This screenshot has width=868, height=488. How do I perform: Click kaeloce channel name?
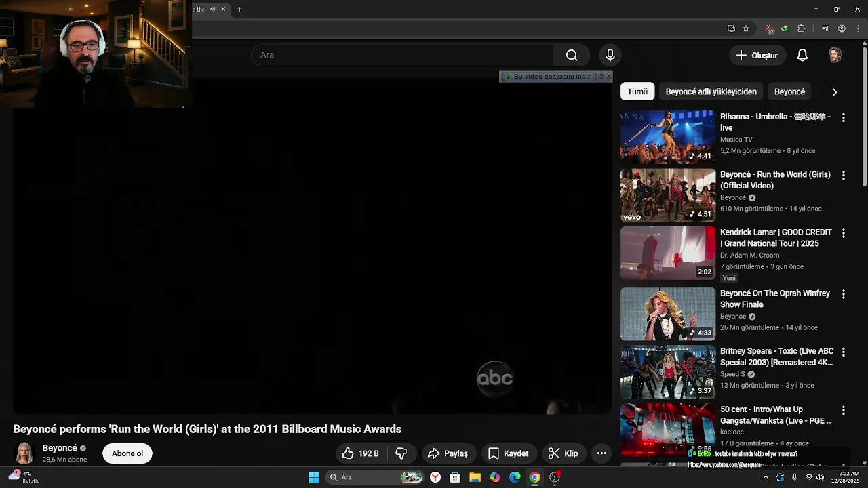click(732, 432)
